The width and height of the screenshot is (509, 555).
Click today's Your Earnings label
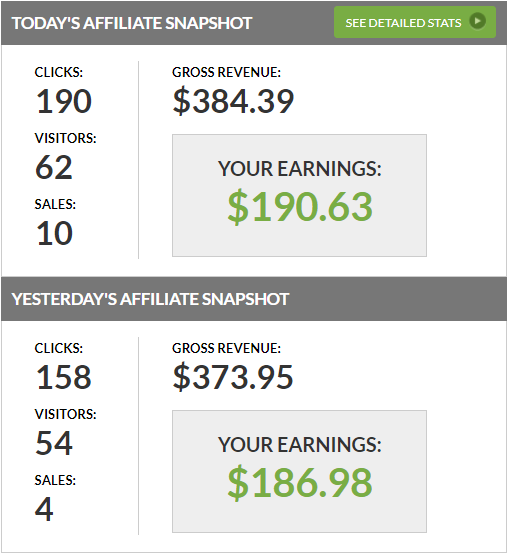pyautogui.click(x=300, y=168)
